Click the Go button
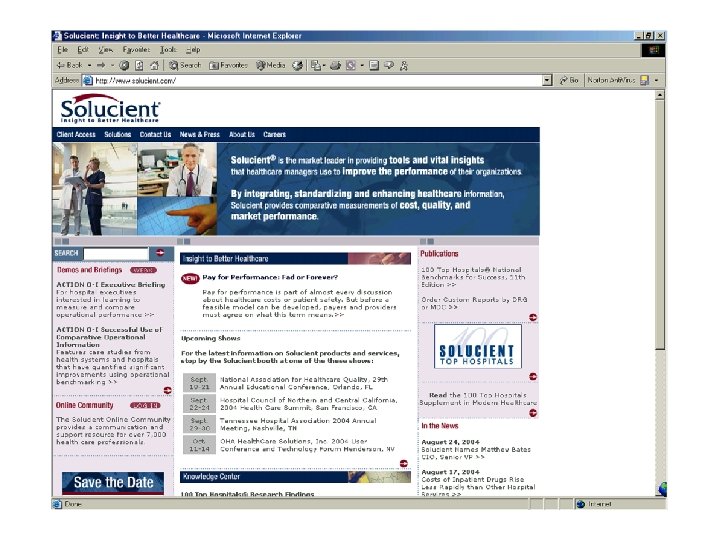720x540 pixels. click(x=569, y=80)
